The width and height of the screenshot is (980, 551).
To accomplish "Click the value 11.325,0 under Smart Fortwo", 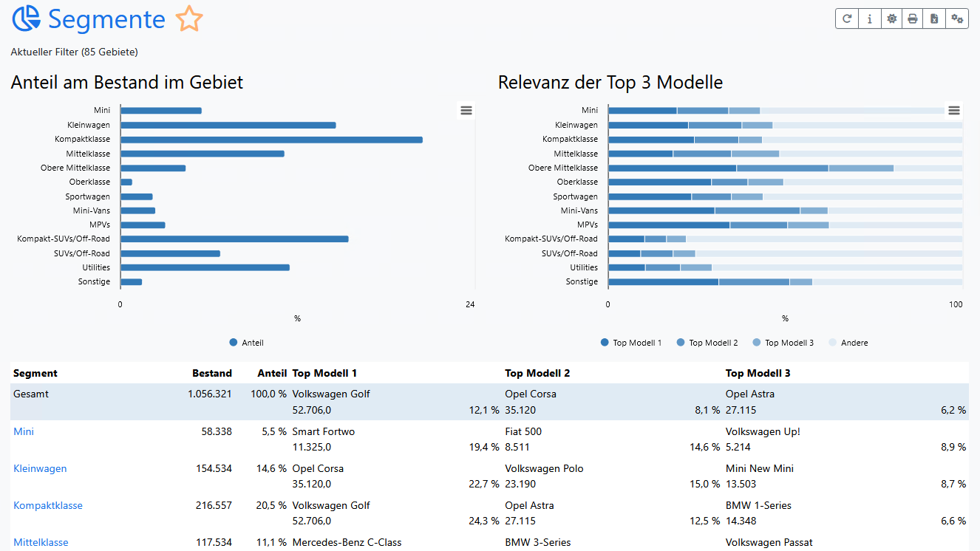I will [312, 447].
